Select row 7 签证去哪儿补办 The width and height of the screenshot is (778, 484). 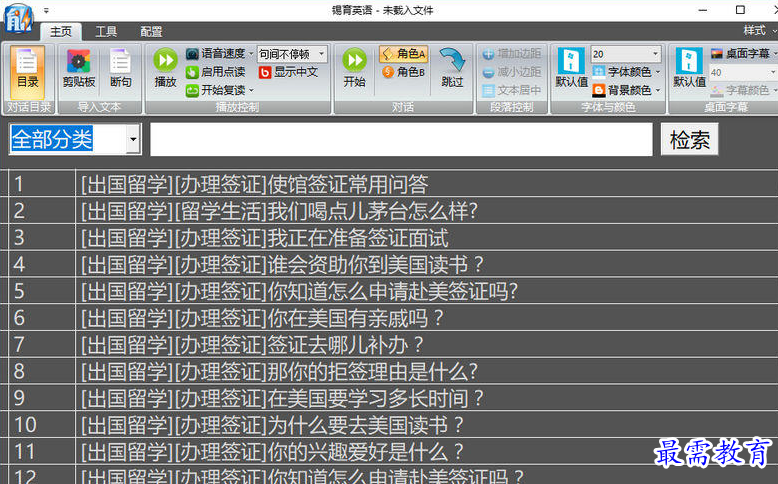pos(389,345)
